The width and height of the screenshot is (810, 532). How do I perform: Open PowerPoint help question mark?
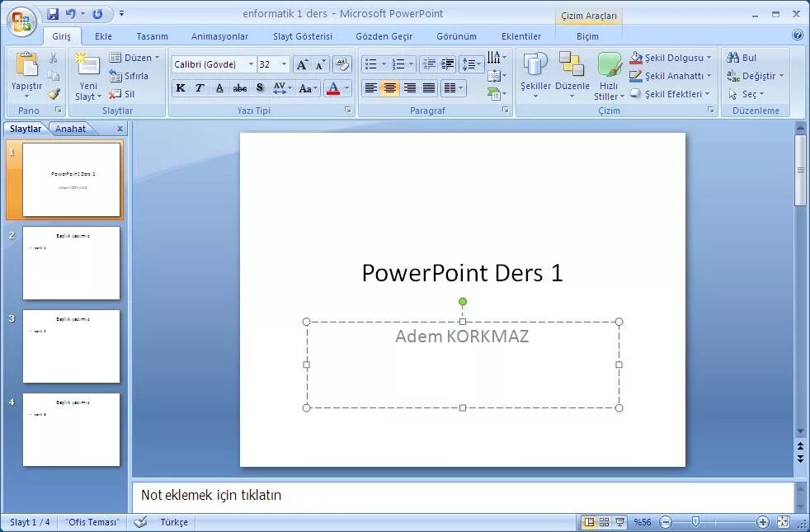coord(797,35)
